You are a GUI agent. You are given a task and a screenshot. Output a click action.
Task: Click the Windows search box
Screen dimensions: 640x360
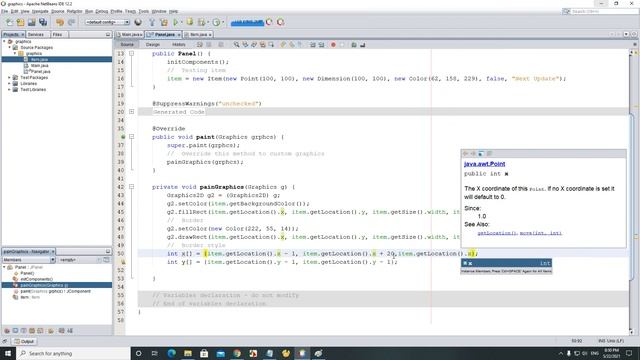pos(73,353)
